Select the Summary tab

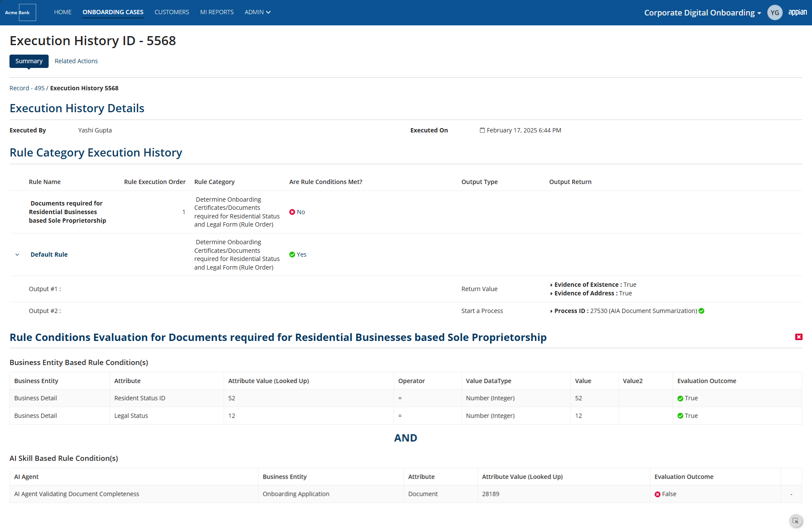pyautogui.click(x=29, y=61)
